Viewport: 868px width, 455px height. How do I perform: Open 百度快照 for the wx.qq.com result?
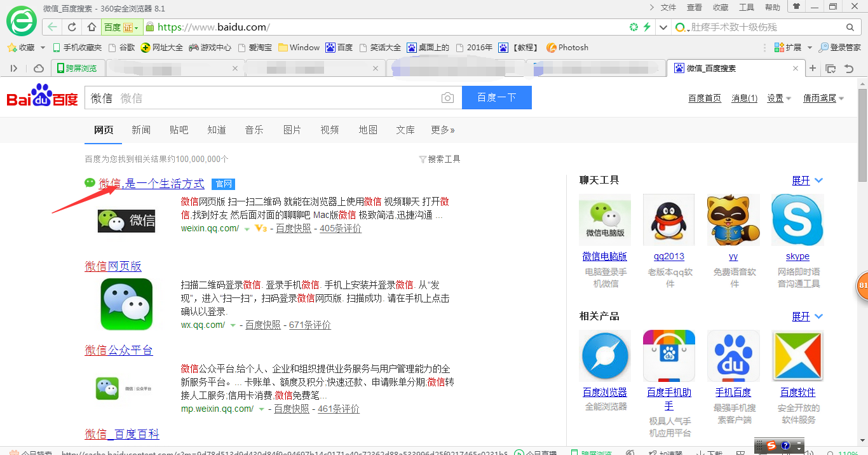point(263,325)
